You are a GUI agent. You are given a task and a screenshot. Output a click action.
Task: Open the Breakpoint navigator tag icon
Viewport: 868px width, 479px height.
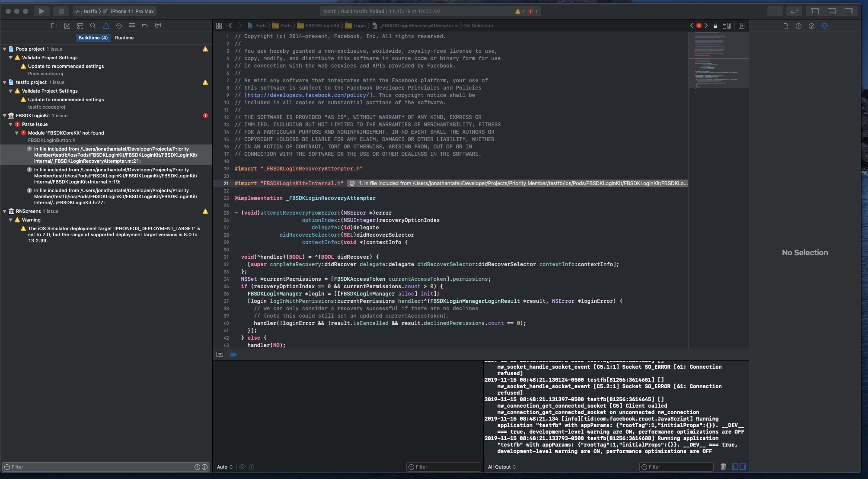pyautogui.click(x=145, y=26)
